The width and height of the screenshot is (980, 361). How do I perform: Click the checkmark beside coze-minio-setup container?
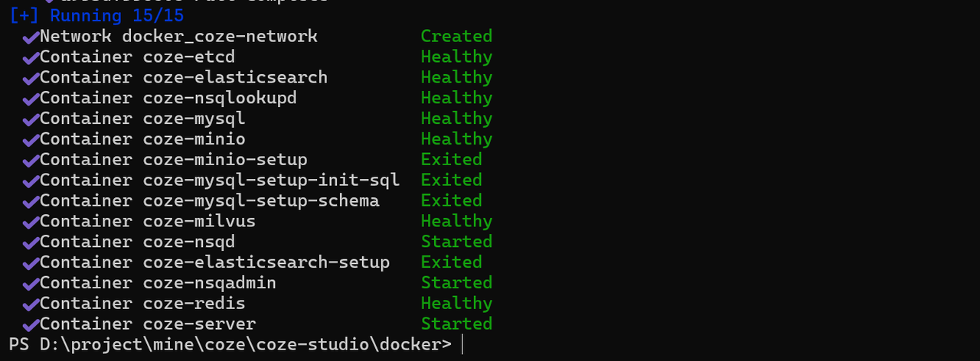point(31,161)
